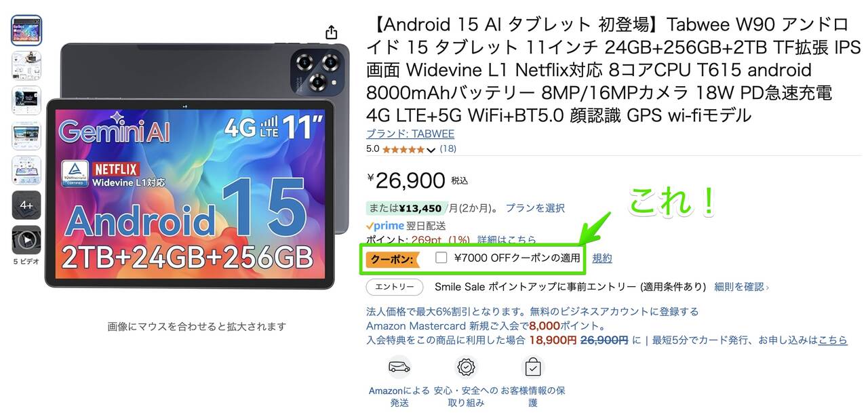Select the first product thumbnail
Screen dimensions: 868x415
tap(26, 31)
